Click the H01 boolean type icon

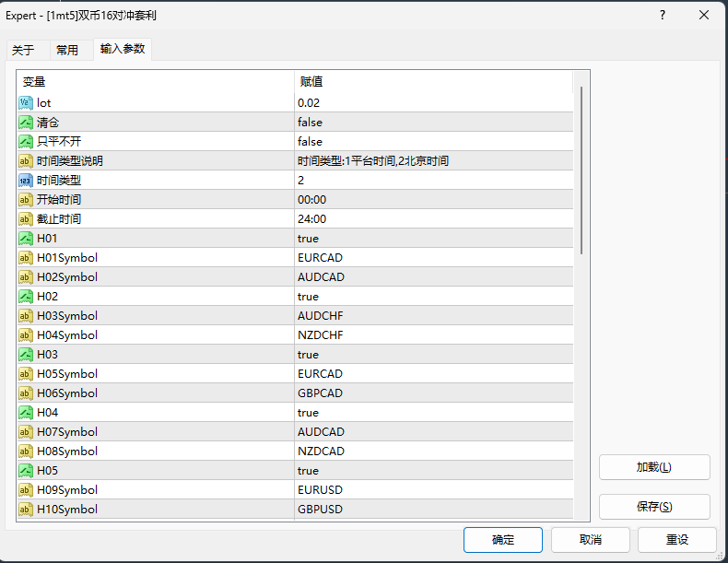pos(26,238)
